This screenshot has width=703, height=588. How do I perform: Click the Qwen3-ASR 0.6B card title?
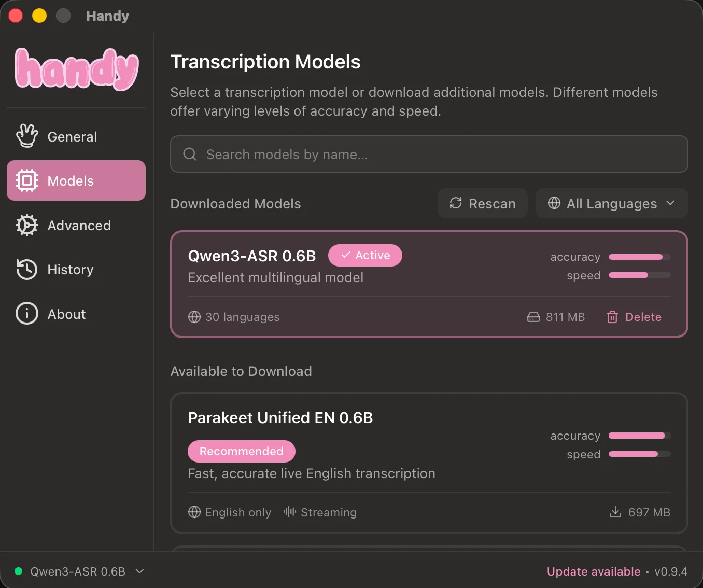pyautogui.click(x=252, y=256)
